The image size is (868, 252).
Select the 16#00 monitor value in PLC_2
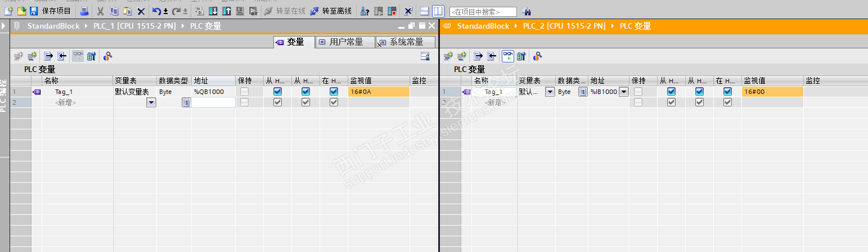click(x=772, y=92)
